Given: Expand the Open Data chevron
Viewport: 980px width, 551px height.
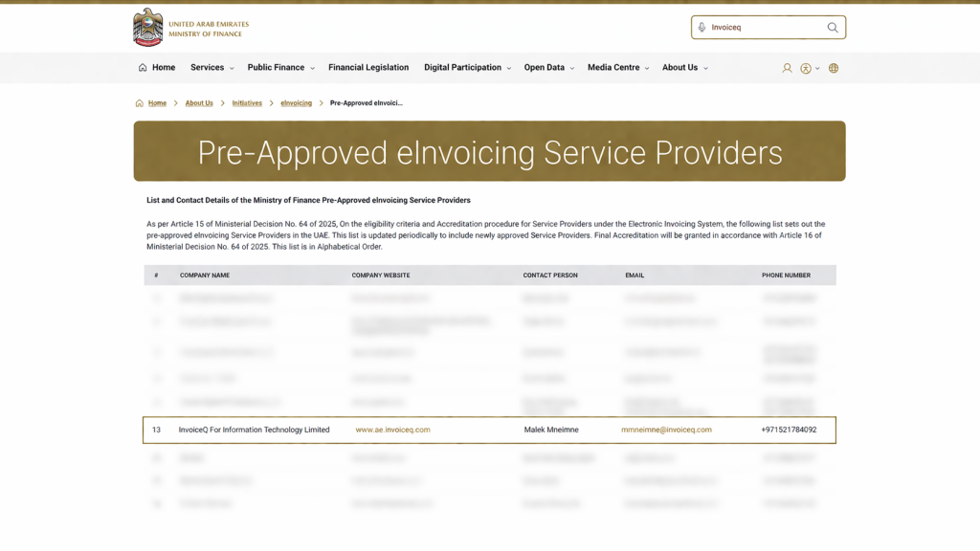Looking at the screenshot, I should [x=572, y=68].
